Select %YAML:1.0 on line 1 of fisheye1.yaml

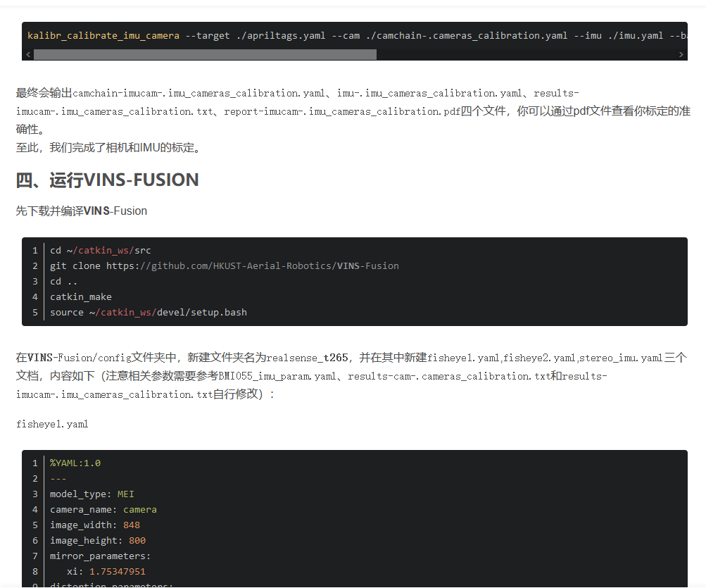(75, 463)
